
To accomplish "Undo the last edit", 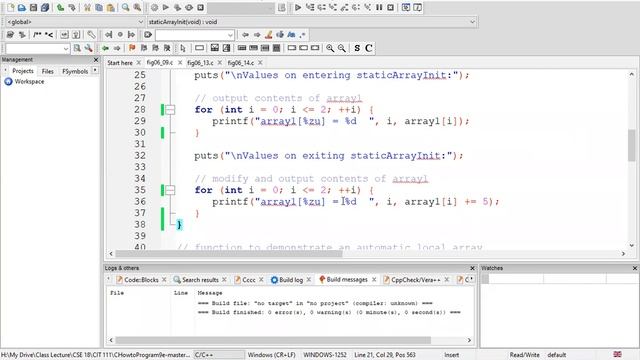I will pyautogui.click(x=60, y=7).
